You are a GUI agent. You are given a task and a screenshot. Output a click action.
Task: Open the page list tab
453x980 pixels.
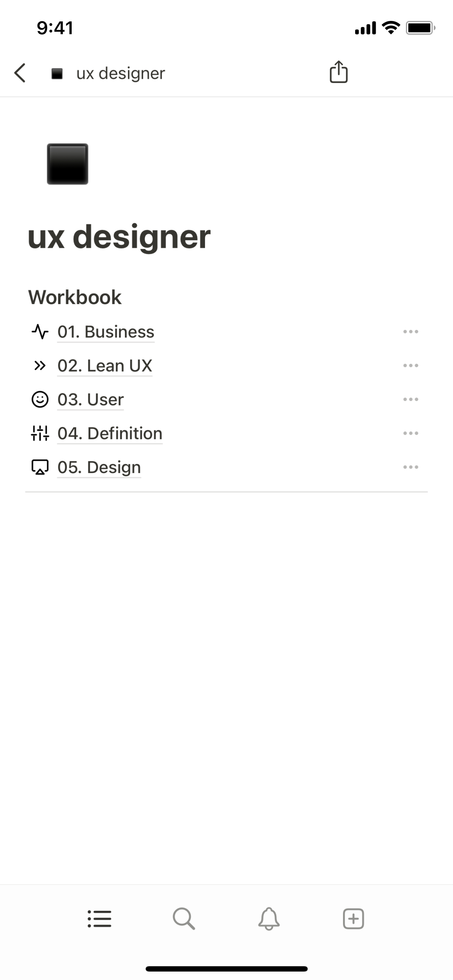99,919
